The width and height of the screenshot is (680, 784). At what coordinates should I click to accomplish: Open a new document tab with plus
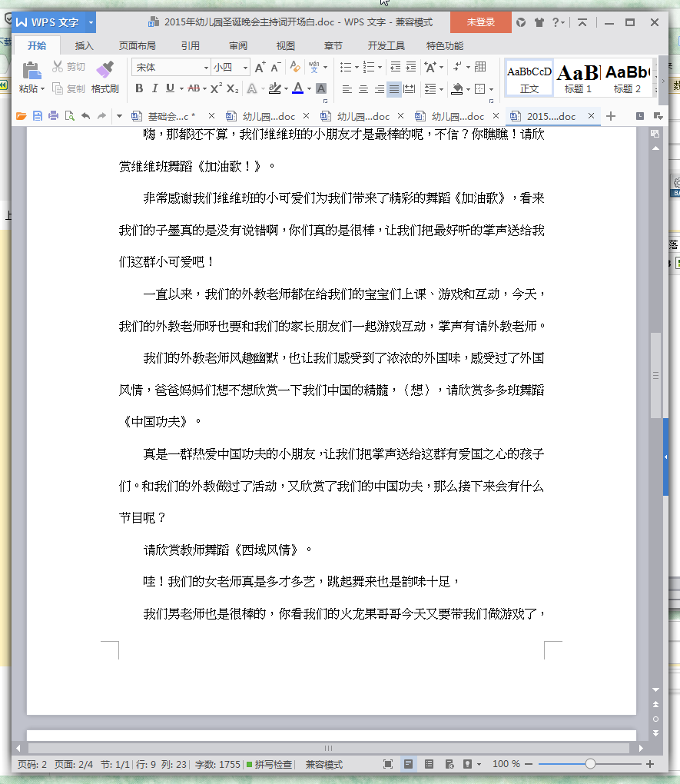pos(611,116)
